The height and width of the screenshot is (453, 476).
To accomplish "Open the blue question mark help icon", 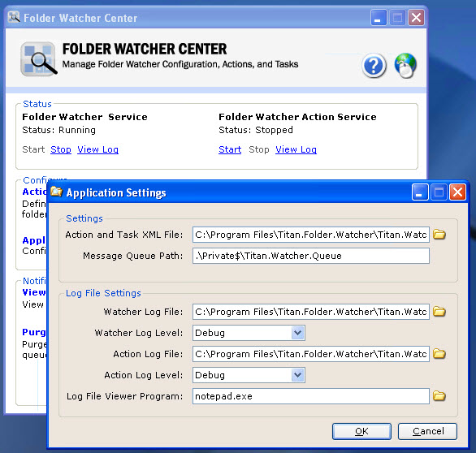I will click(374, 66).
